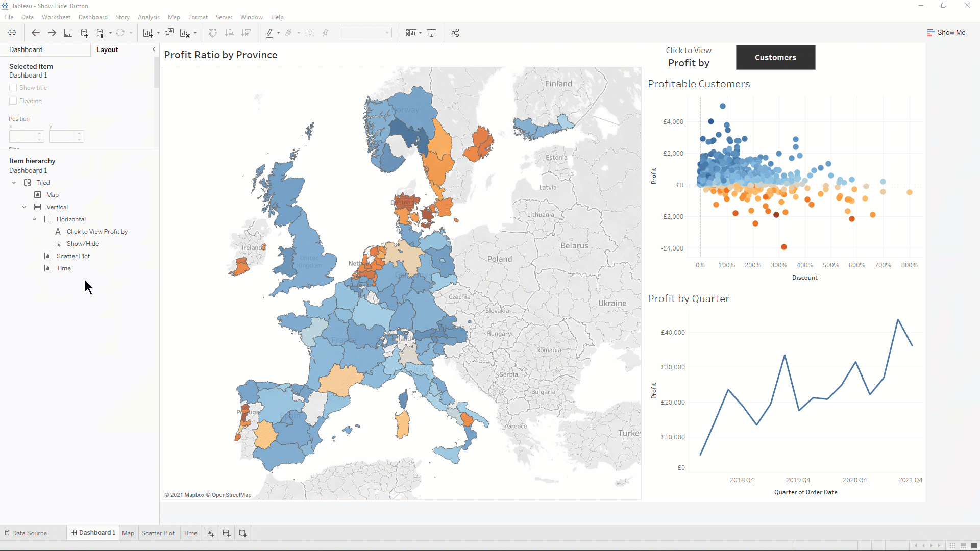Click the Swap Rows and Columns icon

click(x=213, y=33)
